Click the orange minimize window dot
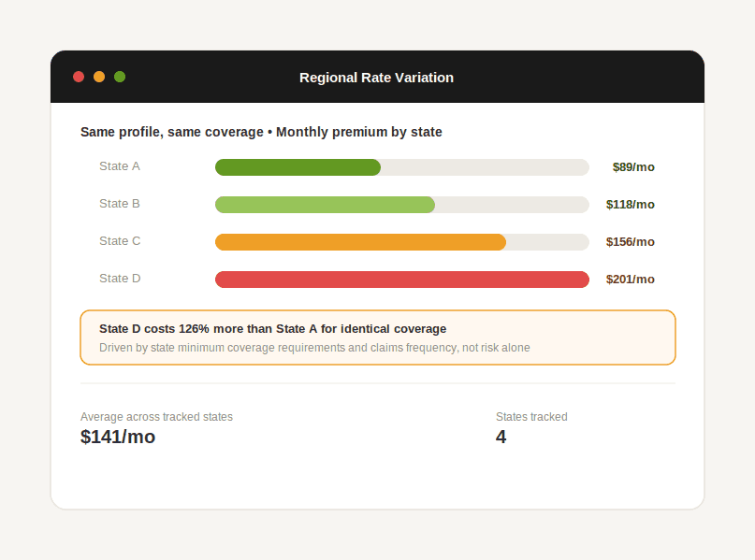This screenshot has height=560, width=755. [99, 77]
